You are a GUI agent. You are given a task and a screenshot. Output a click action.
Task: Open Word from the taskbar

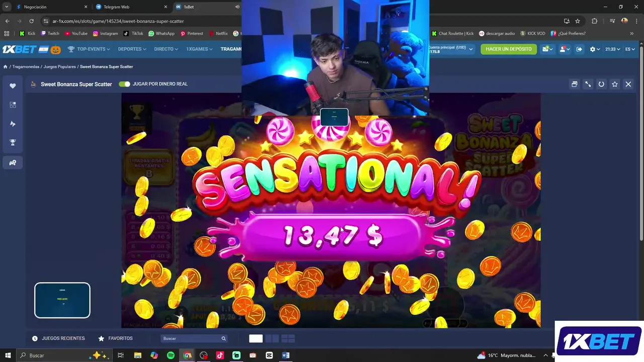click(286, 355)
